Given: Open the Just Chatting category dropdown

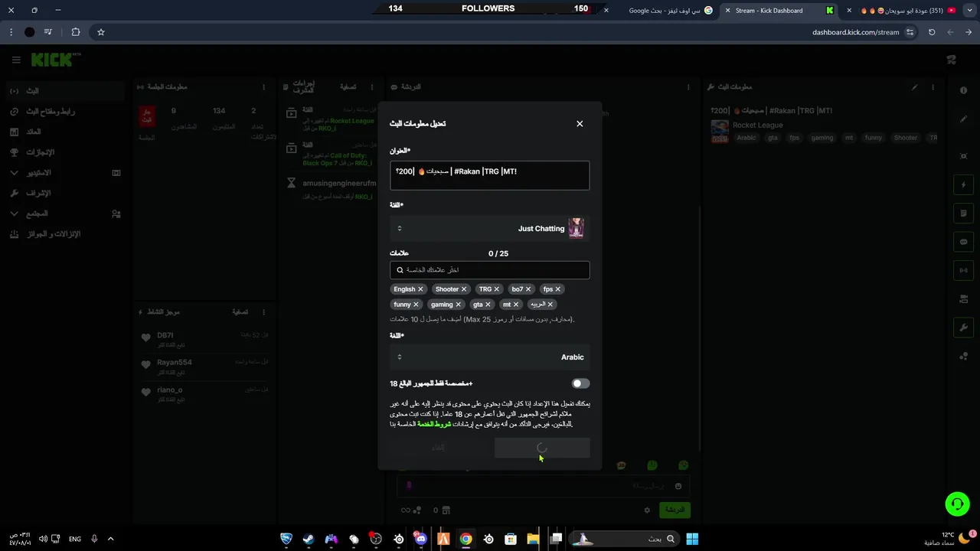Looking at the screenshot, I should point(489,228).
